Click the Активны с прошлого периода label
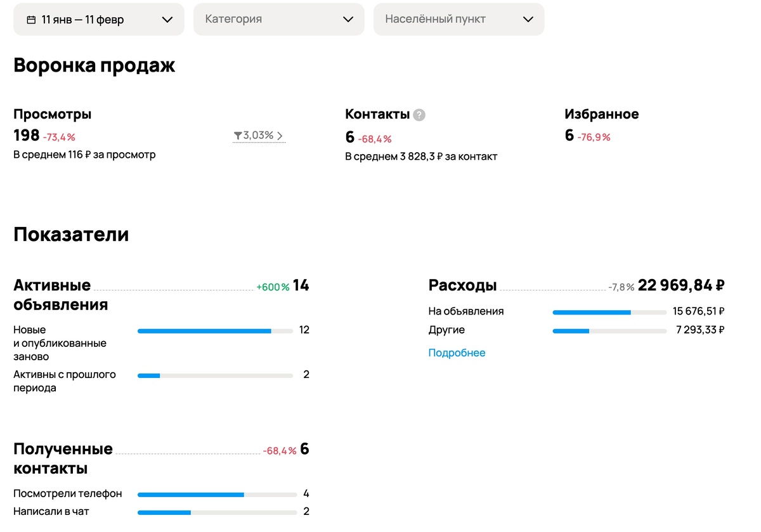The width and height of the screenshot is (761, 532). 65,381
